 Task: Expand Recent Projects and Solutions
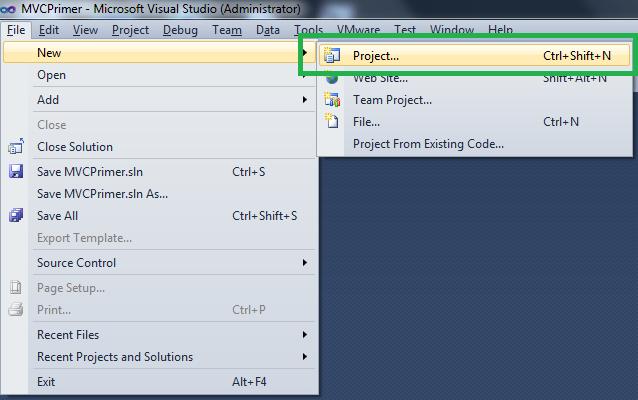click(x=305, y=357)
